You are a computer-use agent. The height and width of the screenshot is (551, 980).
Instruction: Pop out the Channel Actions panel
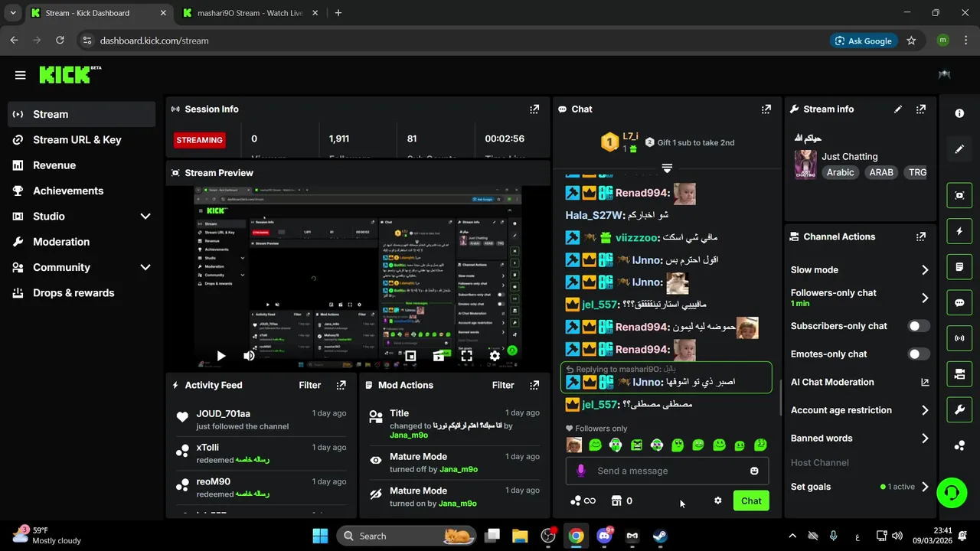point(921,237)
